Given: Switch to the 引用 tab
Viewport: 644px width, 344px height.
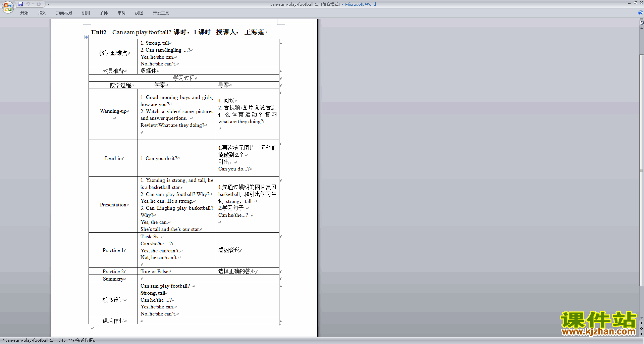Looking at the screenshot, I should pos(86,13).
